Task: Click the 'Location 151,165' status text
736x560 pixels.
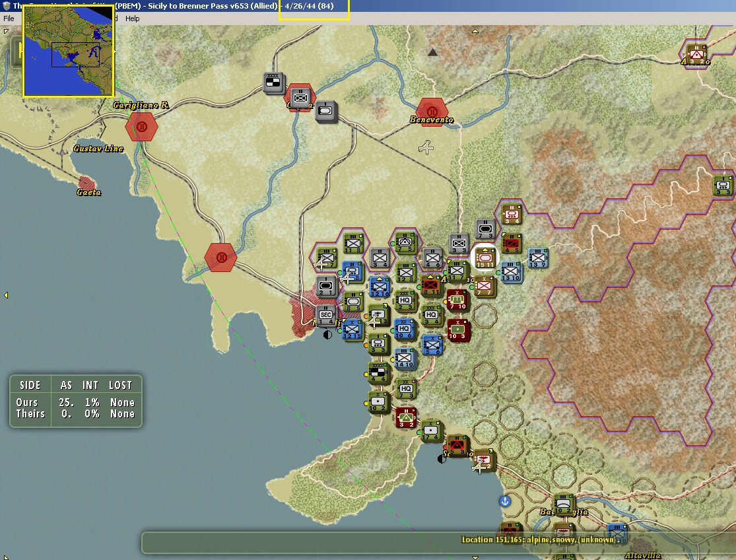Action: point(541,540)
